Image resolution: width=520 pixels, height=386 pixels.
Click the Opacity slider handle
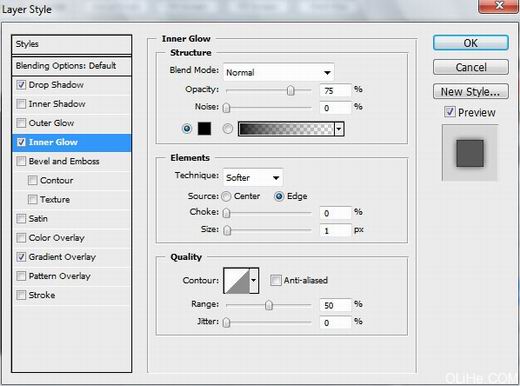[x=291, y=90]
